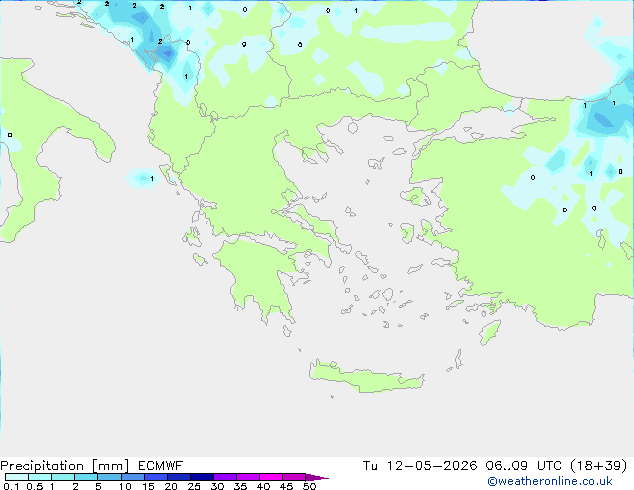
Task: Pick the 5–10 mm legend swatch
Action: (x=109, y=477)
